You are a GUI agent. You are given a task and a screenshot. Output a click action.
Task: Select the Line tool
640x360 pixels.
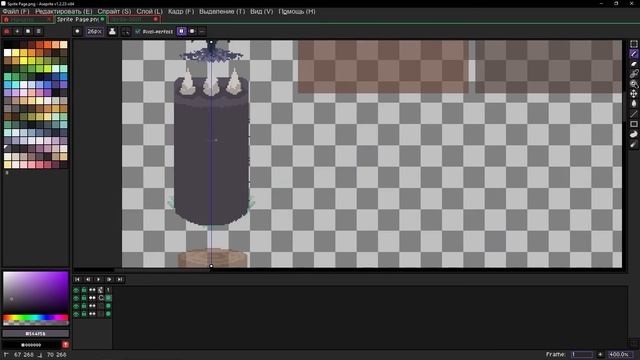click(x=633, y=114)
